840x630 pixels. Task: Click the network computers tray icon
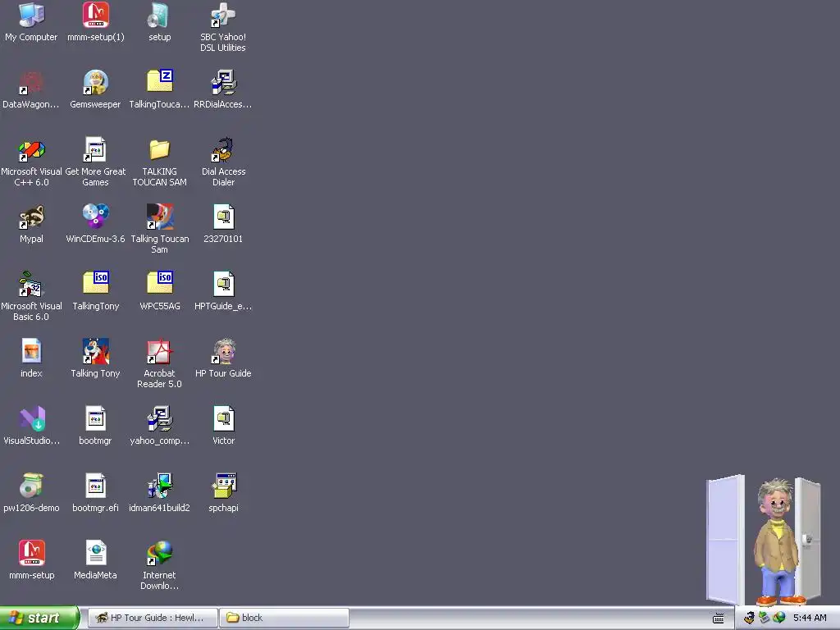(764, 618)
